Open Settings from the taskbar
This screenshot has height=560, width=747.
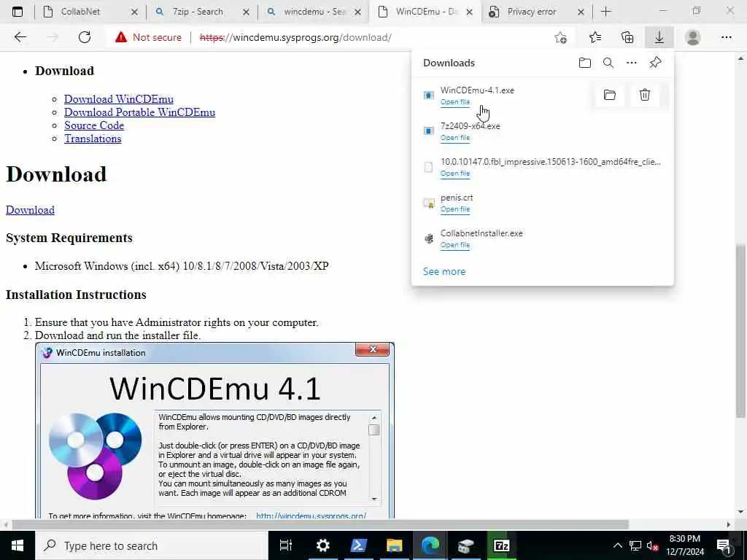(322, 545)
